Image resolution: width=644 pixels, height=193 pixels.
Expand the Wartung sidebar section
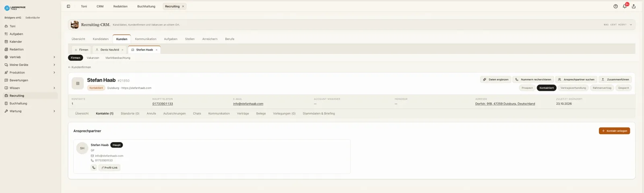tap(54, 111)
